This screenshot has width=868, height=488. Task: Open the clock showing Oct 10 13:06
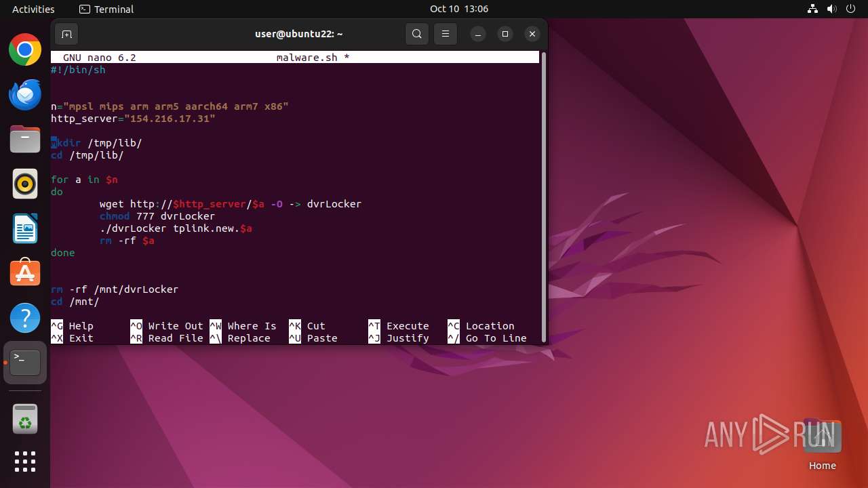tap(459, 9)
